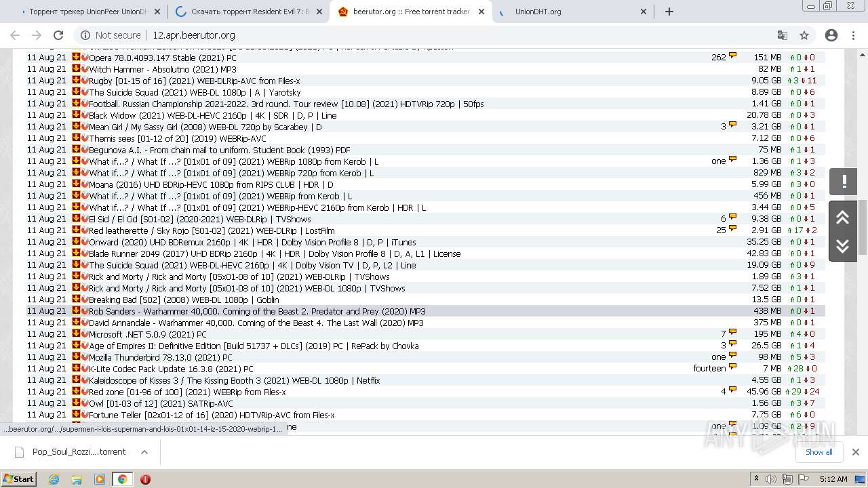868x488 pixels.
Task: Open magnet link for Begunova A.I. PDF
Action: 85,150
